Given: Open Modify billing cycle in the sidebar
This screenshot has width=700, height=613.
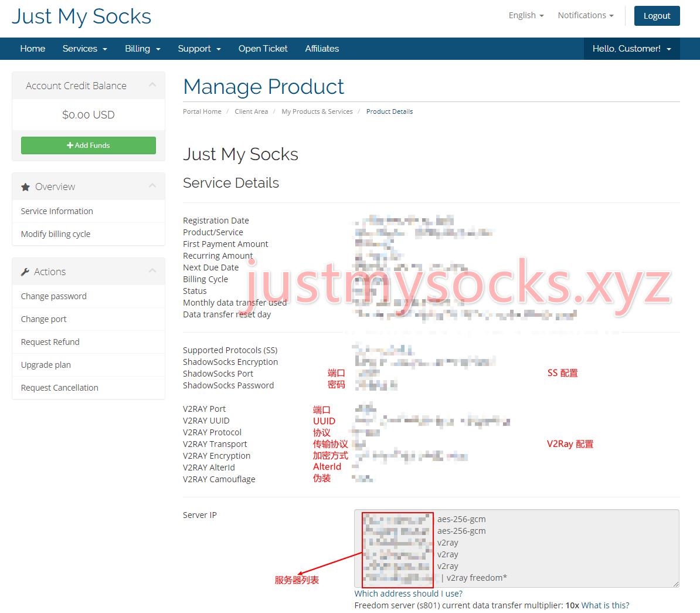Looking at the screenshot, I should click(x=89, y=234).
